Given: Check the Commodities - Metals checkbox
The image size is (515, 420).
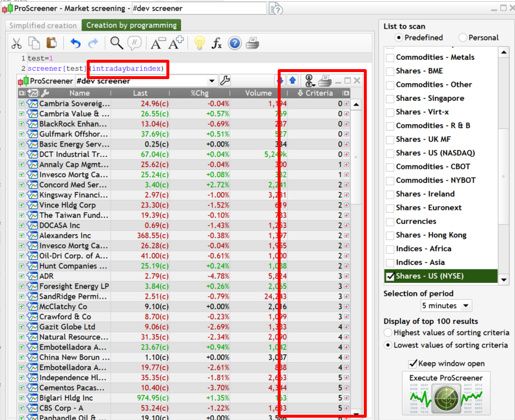Looking at the screenshot, I should tap(390, 57).
